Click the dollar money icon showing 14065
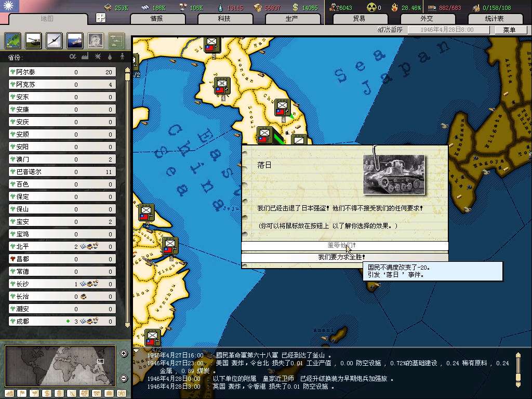The image size is (532, 399). 295,7
